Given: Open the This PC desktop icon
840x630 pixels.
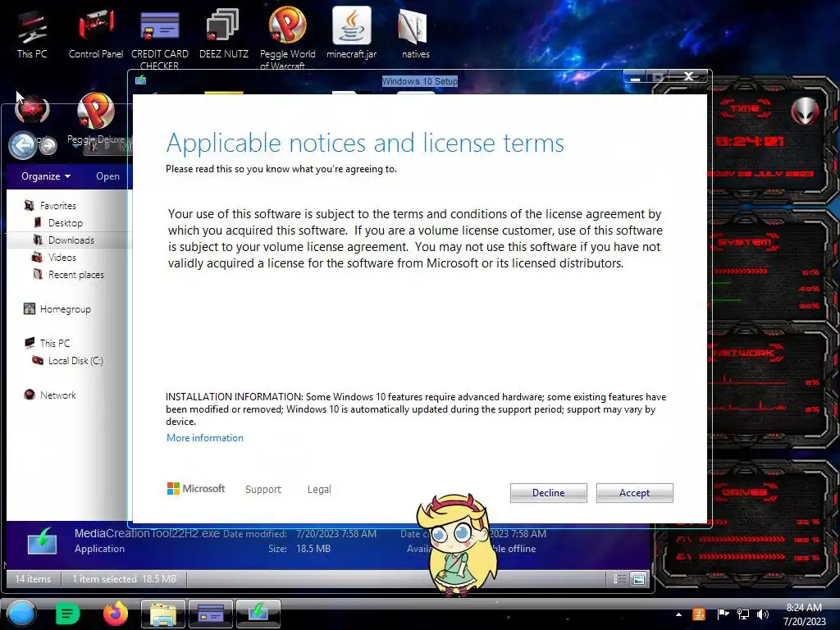Looking at the screenshot, I should [x=32, y=34].
